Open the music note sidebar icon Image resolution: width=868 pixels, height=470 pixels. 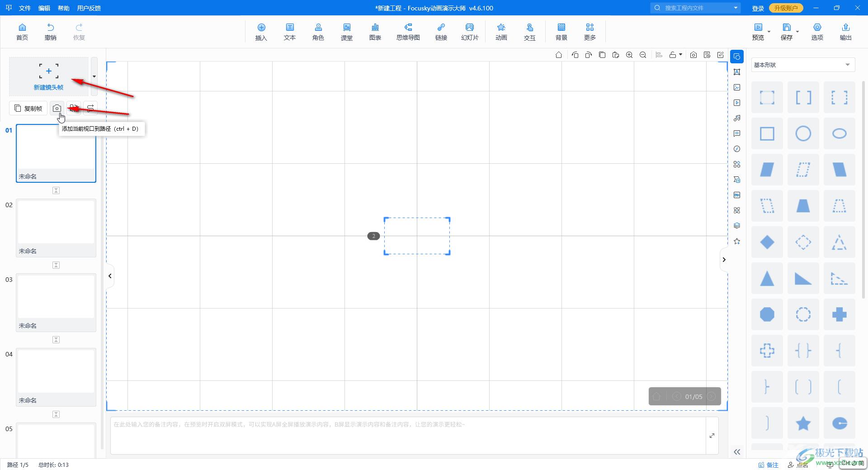pos(737,118)
